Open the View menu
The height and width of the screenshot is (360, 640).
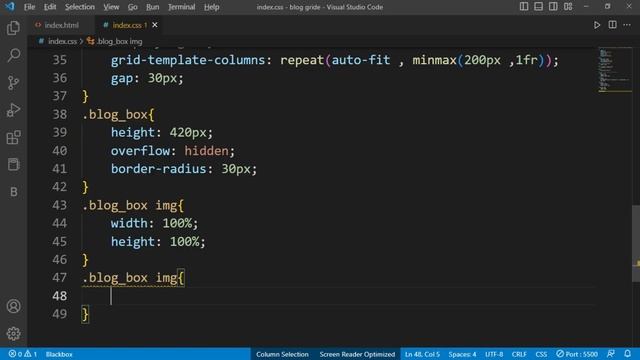pyautogui.click(x=111, y=7)
